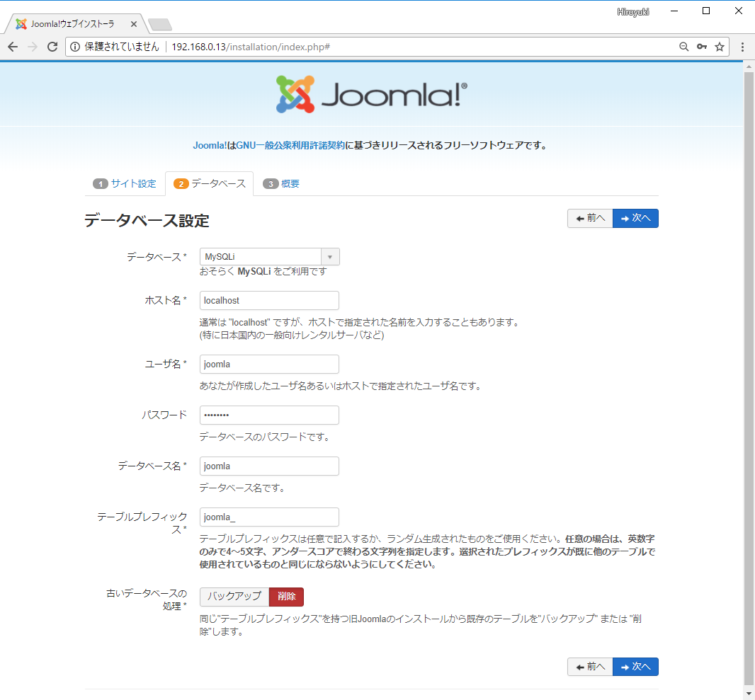The width and height of the screenshot is (755, 700).
Task: View site info via the 'not secure' icon
Action: [x=75, y=47]
